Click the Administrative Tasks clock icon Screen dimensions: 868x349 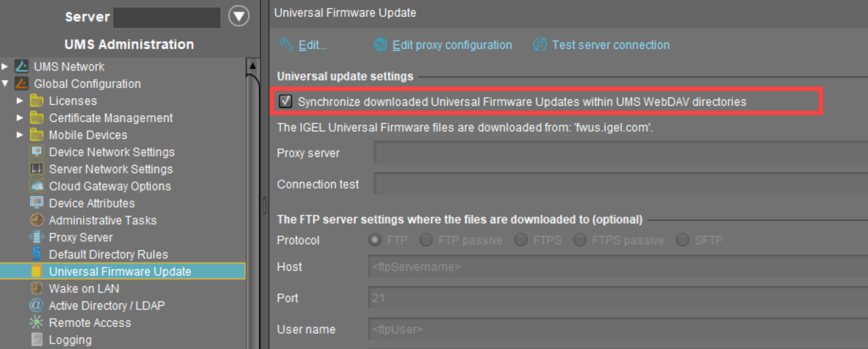pyautogui.click(x=37, y=220)
